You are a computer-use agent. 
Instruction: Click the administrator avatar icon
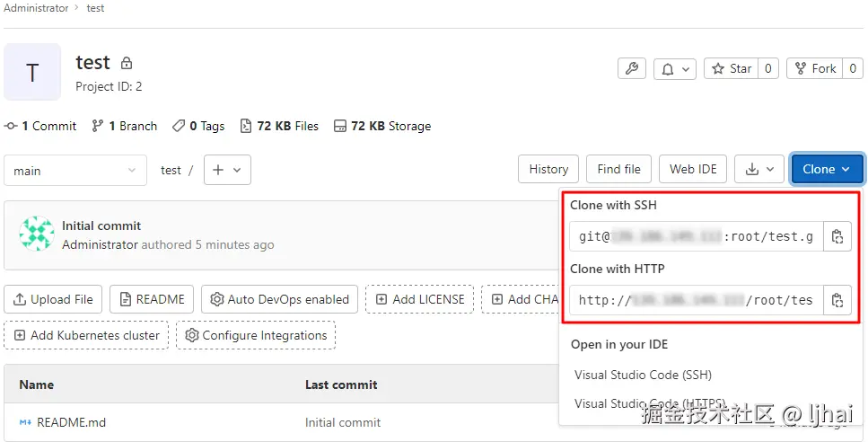[x=37, y=234]
